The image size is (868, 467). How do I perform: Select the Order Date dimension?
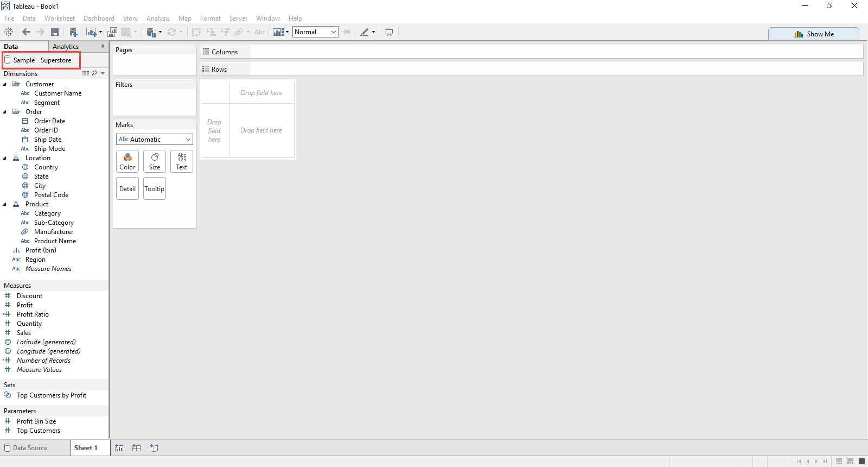tap(49, 121)
